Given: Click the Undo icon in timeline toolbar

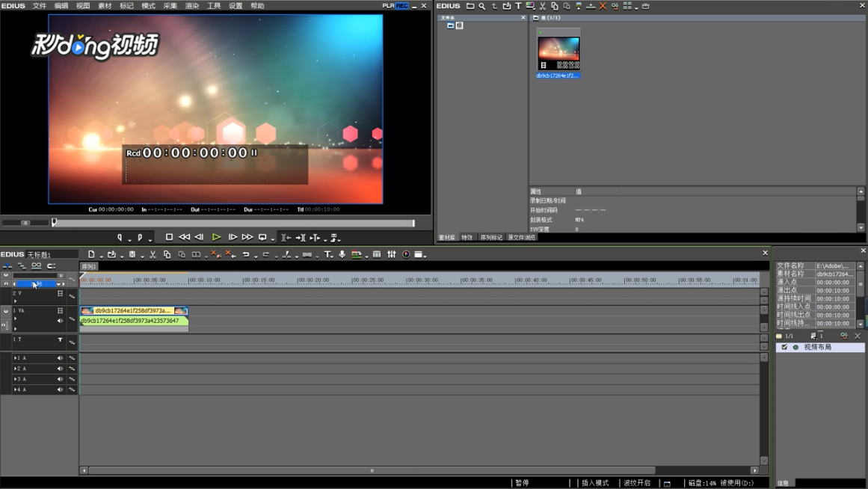Looking at the screenshot, I should (246, 254).
